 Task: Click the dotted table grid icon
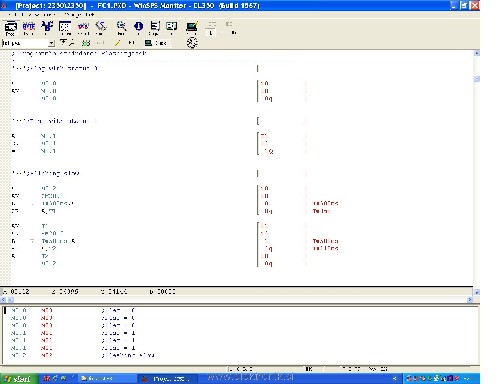coord(65,28)
